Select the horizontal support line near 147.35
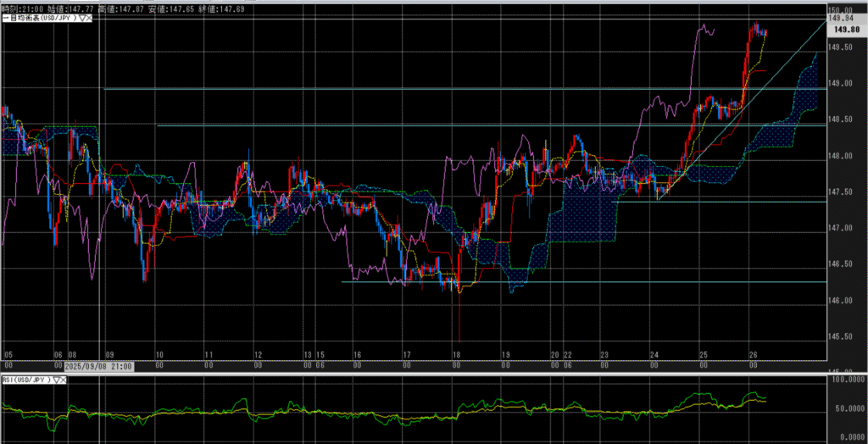 pos(721,202)
